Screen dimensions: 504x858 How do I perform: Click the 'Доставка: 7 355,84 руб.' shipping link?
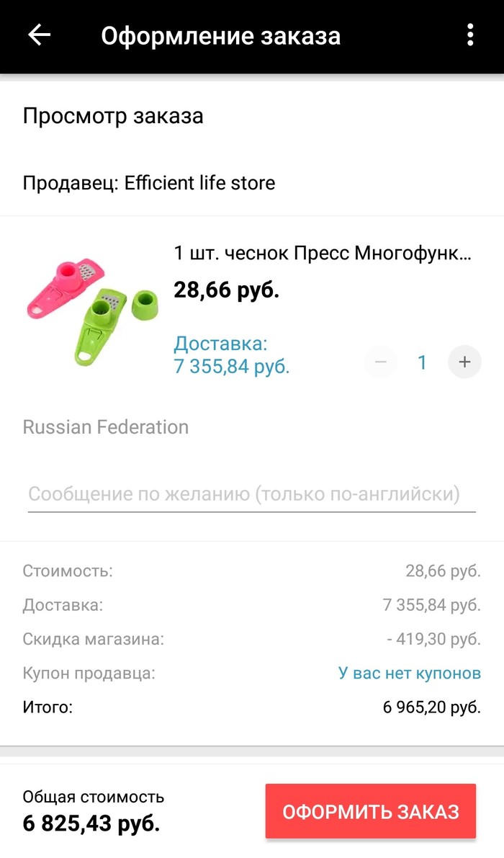(230, 353)
